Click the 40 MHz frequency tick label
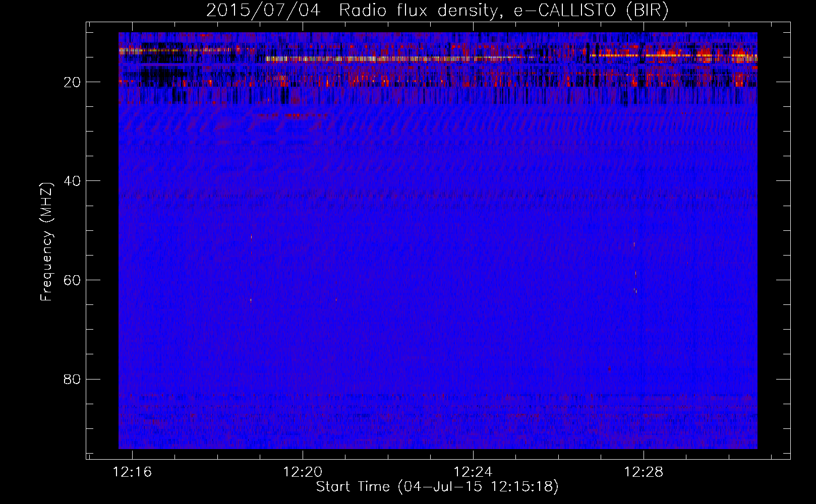This screenshot has height=504, width=816. [73, 180]
